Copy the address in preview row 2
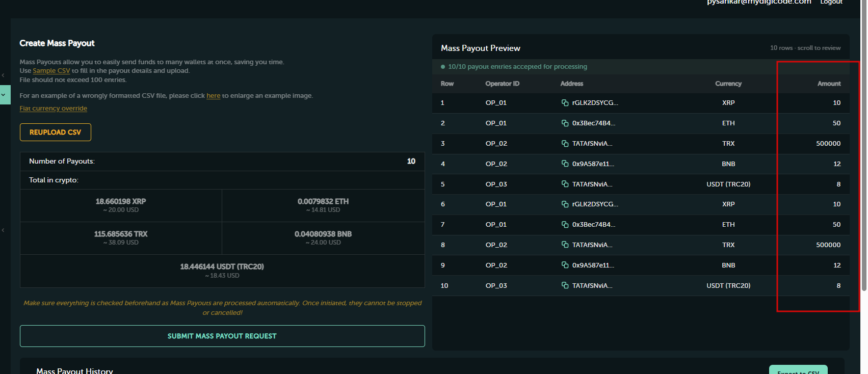868x374 pixels. click(565, 123)
